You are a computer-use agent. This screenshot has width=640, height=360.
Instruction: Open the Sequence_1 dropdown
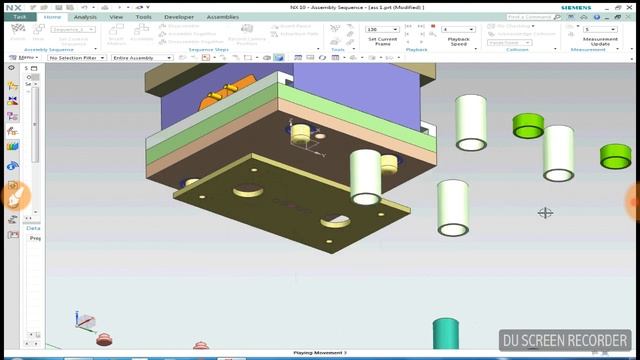73,29
